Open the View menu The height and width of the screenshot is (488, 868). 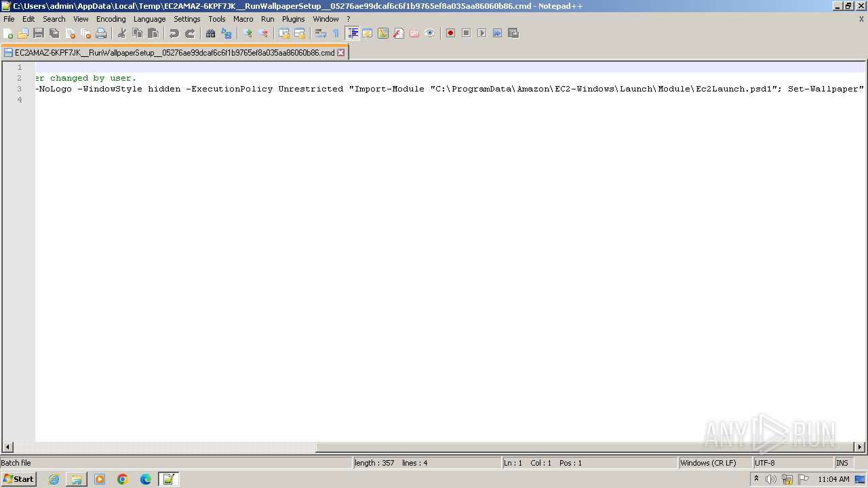tap(81, 19)
